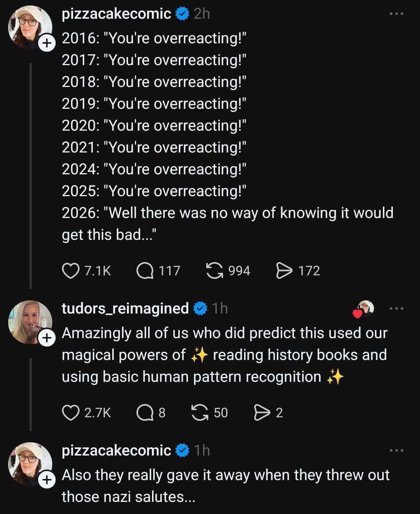Open more options for the top post

coord(397,14)
